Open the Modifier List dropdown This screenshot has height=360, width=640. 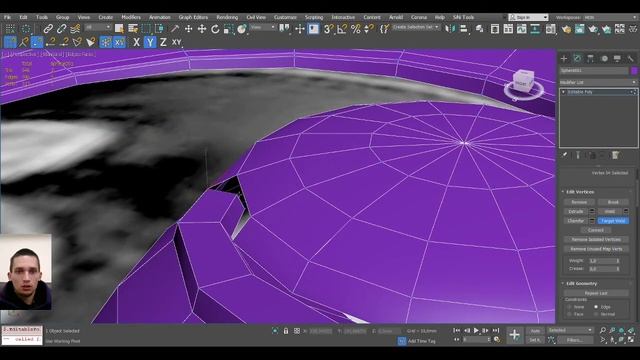tap(598, 82)
